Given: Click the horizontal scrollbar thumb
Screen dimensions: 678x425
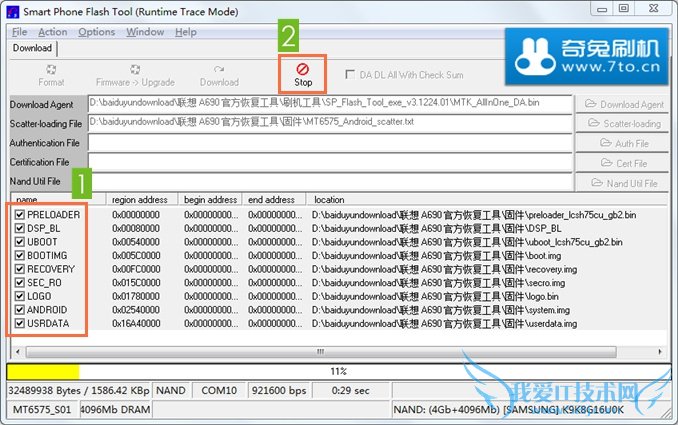Looking at the screenshot, I should 321,352.
